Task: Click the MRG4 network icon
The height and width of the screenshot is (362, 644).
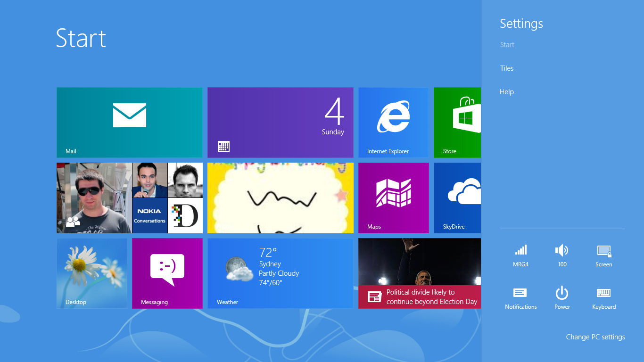Action: click(x=520, y=255)
